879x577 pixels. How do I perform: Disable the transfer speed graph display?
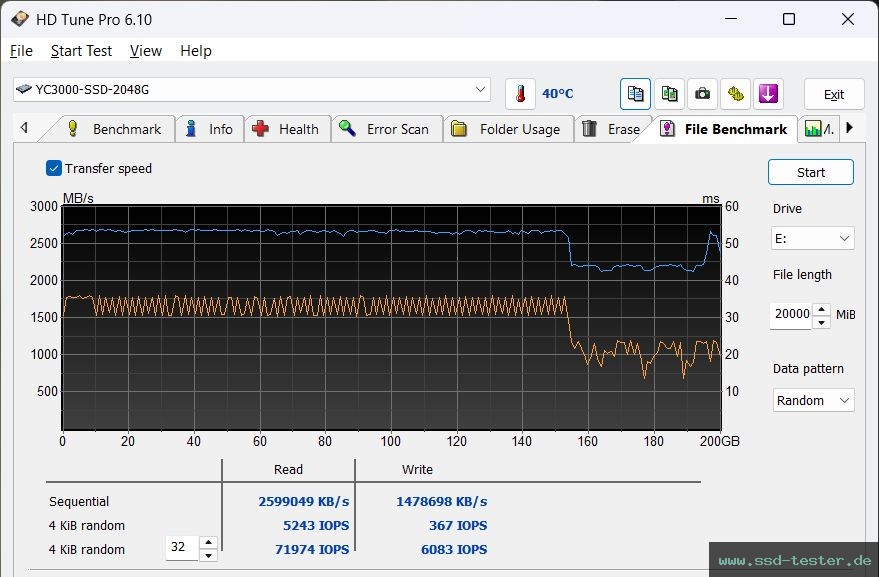53,168
